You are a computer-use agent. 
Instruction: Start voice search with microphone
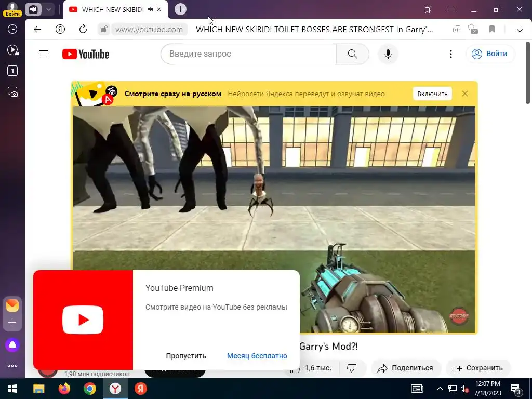pos(388,54)
